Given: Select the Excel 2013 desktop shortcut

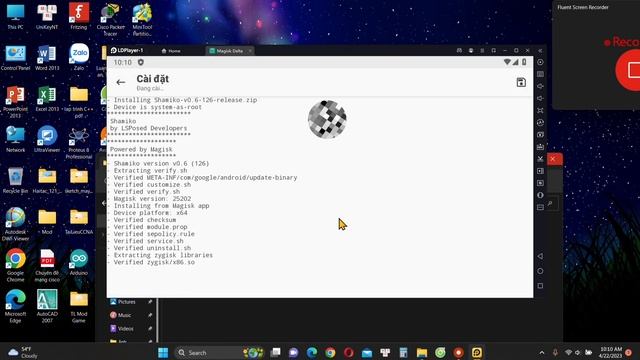Looking at the screenshot, I should 47,99.
